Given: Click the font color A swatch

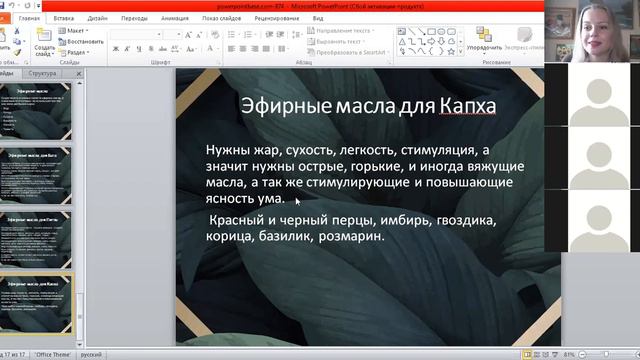Looking at the screenshot, I should click(210, 49).
